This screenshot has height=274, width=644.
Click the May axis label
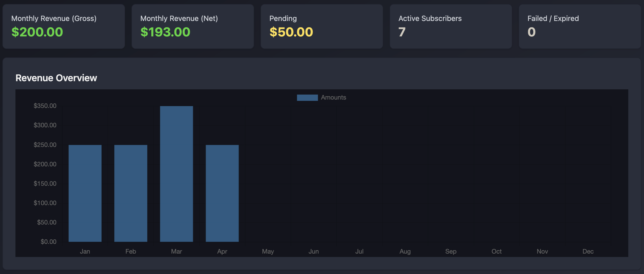pyautogui.click(x=268, y=251)
